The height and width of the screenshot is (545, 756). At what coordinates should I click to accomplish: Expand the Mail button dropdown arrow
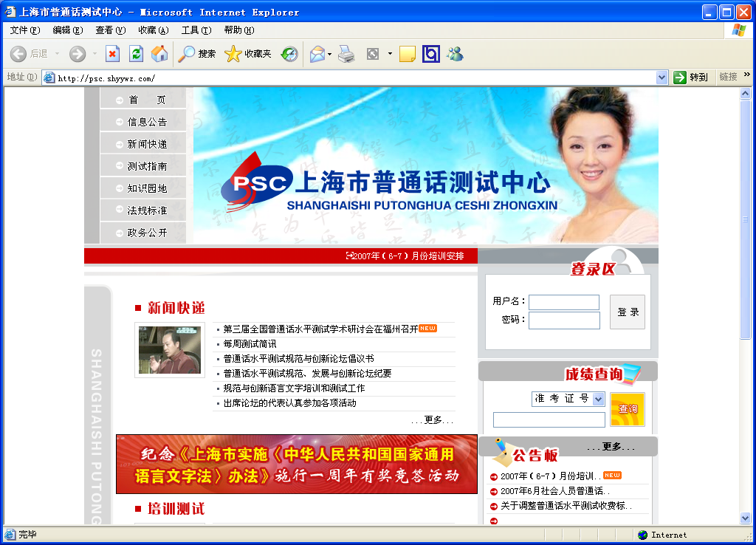tap(330, 54)
